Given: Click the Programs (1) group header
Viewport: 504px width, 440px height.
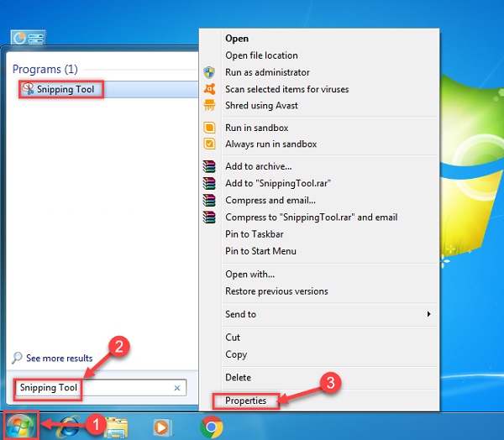Looking at the screenshot, I should 45,69.
